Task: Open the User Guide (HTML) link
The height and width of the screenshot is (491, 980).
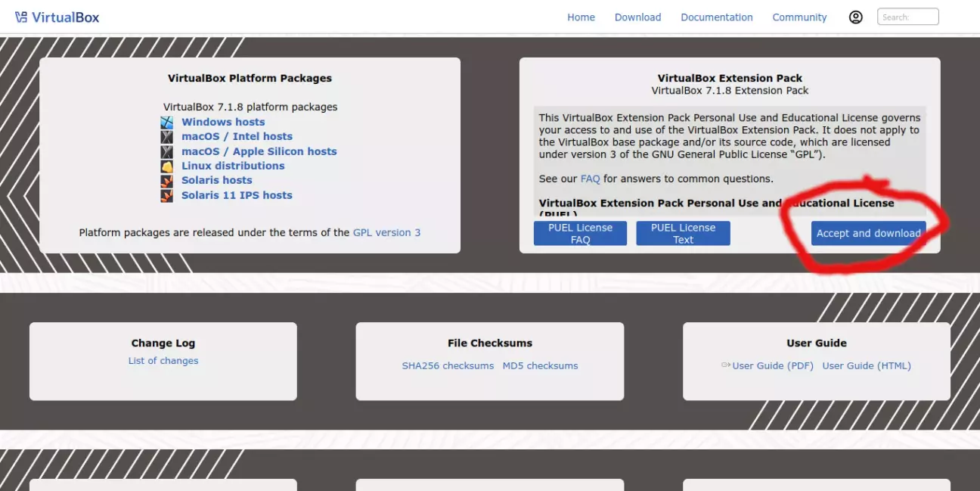Action: tap(867, 365)
